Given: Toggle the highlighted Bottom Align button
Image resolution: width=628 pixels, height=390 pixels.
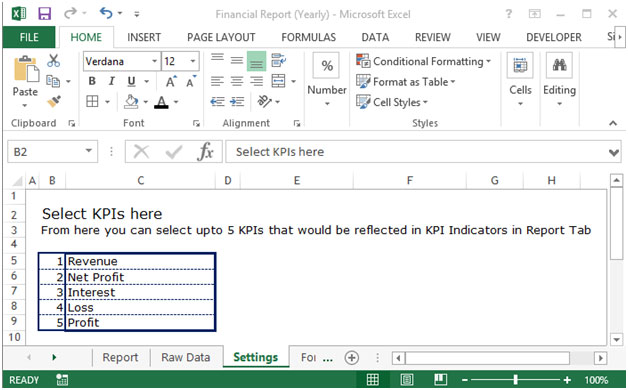Looking at the screenshot, I should (256, 61).
